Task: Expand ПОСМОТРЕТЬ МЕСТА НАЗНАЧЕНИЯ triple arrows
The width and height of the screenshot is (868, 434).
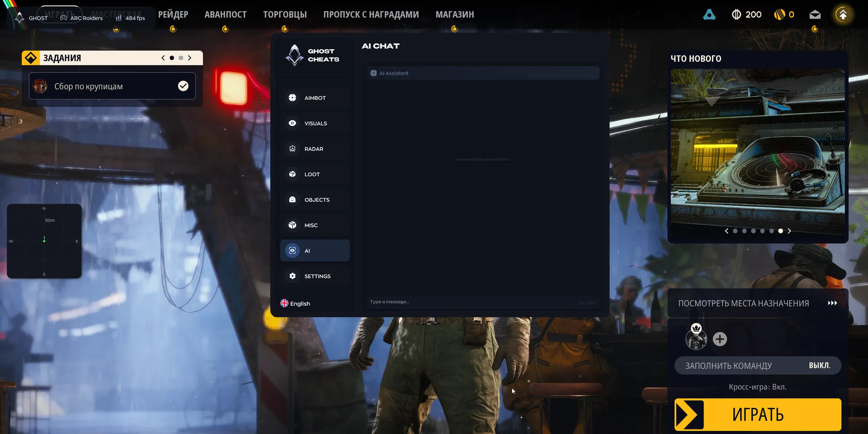Action: tap(832, 303)
